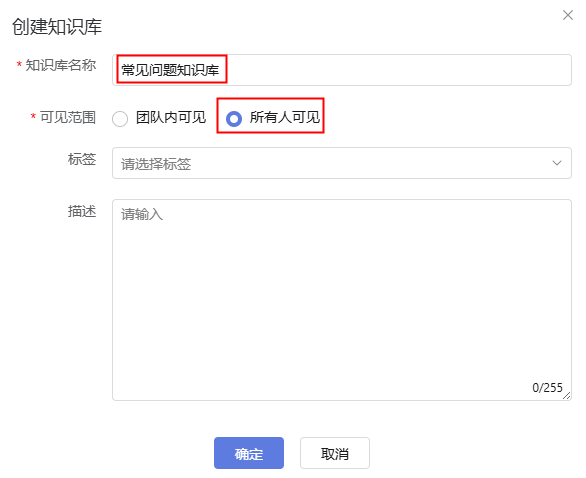Choose the 所有人可见 option text
Viewport: 586px width, 478px height.
point(285,118)
